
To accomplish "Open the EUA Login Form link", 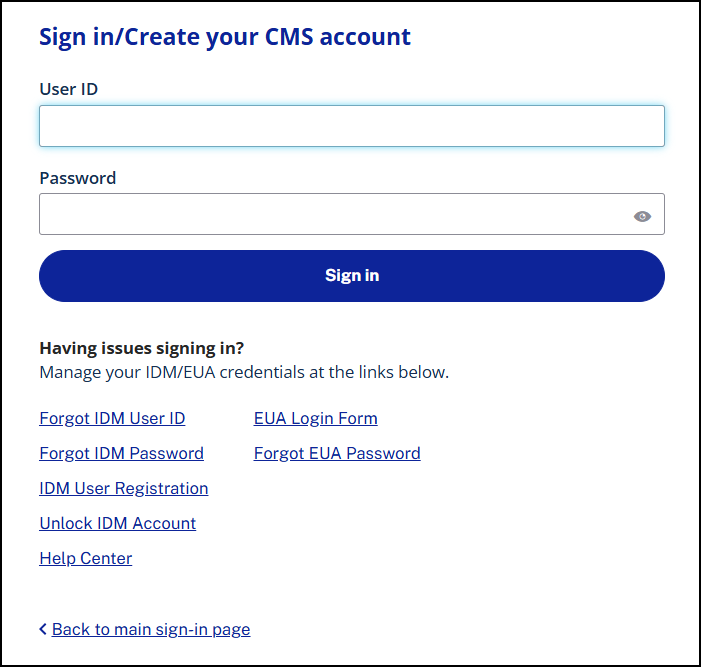I will (316, 418).
